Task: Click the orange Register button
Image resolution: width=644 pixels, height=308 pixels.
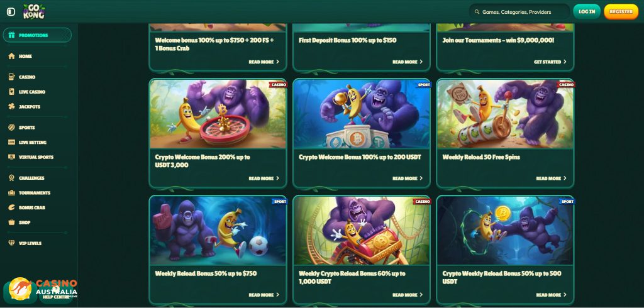Action: click(x=621, y=11)
